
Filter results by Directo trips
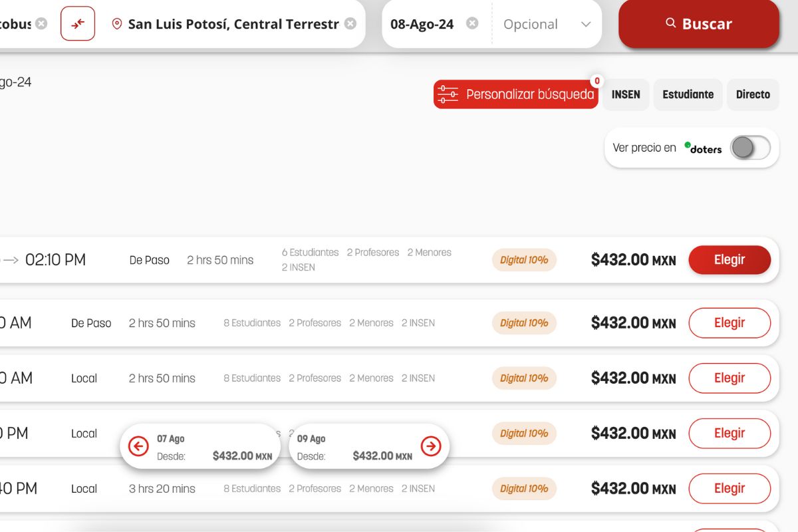[x=753, y=94]
